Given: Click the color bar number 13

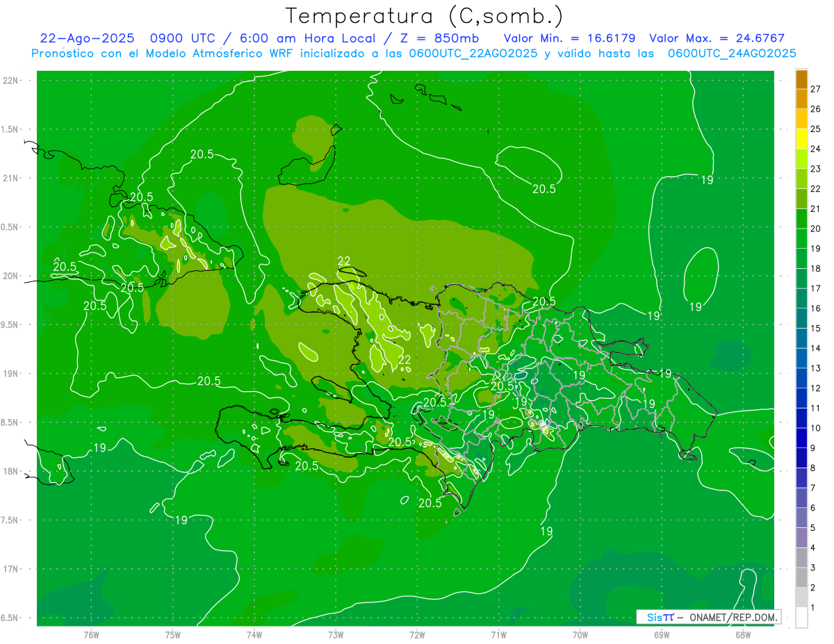Looking at the screenshot, I should point(816,368).
